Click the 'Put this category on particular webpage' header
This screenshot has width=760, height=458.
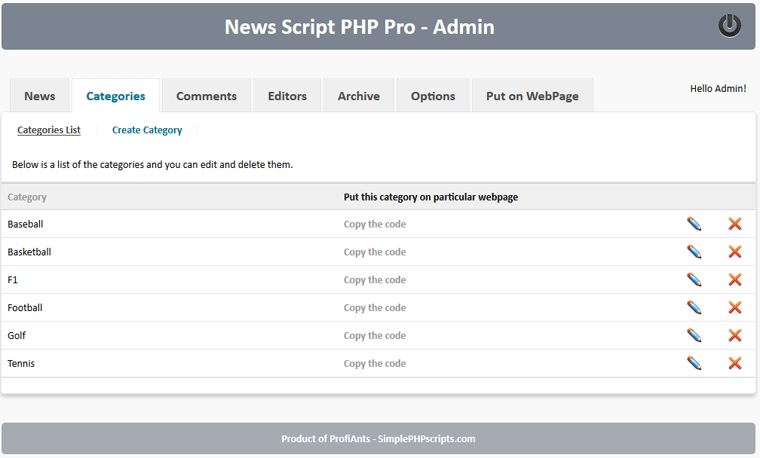[431, 197]
